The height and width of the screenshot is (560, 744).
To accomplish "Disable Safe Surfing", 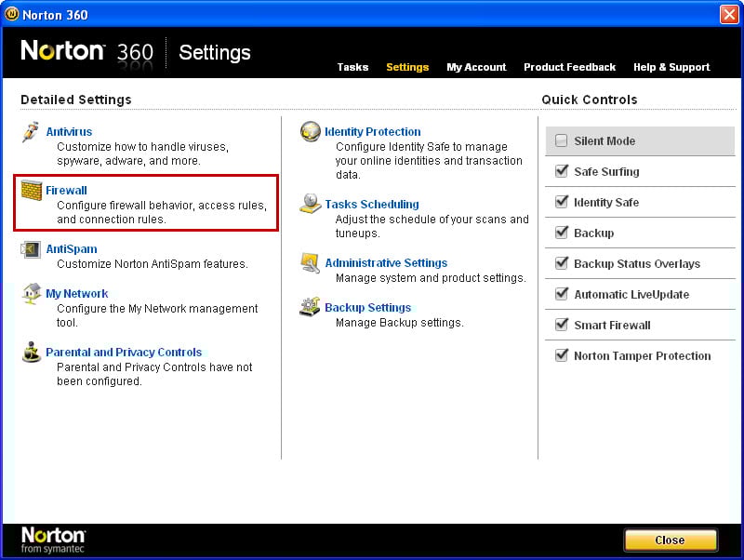I will pos(562,171).
